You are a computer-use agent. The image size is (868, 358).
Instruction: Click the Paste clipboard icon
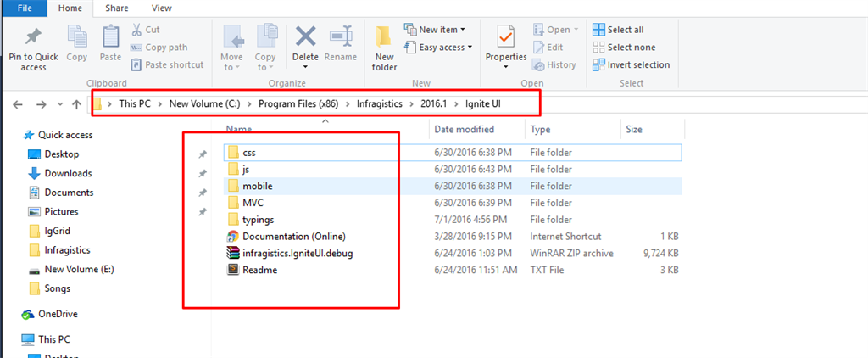[x=110, y=38]
